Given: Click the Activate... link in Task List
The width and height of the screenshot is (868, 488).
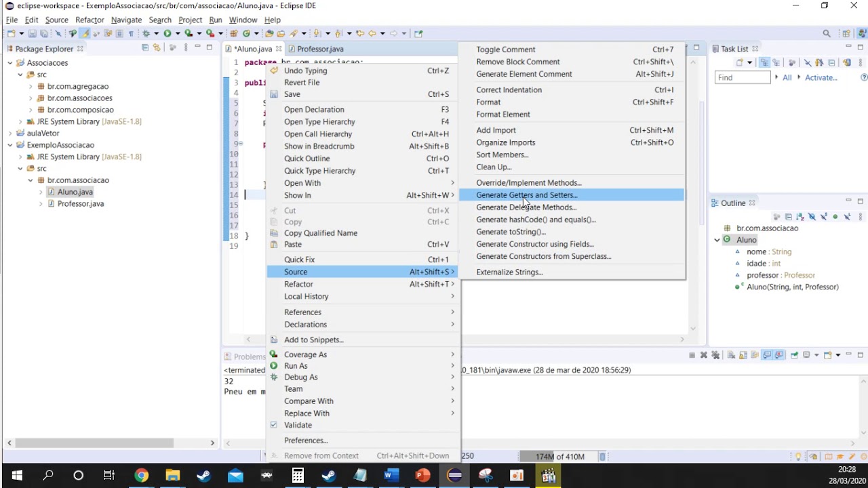Looking at the screenshot, I should pos(821,78).
